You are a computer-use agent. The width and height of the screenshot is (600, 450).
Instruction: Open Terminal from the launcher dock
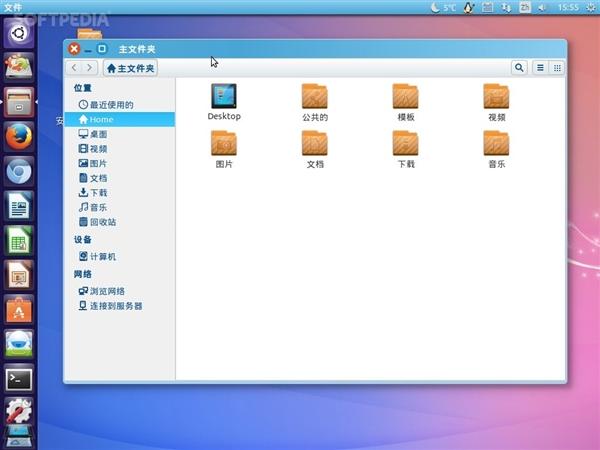(19, 379)
